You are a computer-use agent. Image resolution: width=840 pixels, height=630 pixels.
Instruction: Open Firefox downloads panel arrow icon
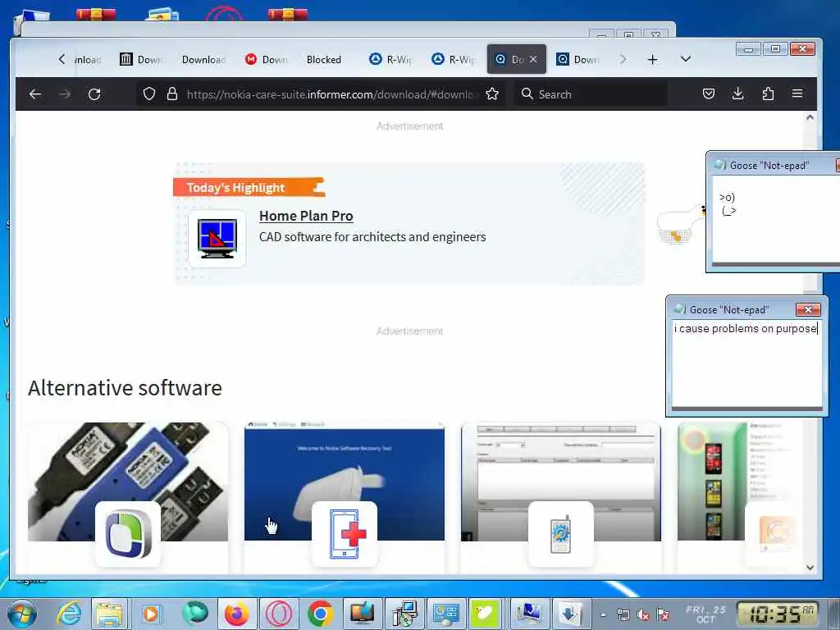pos(737,94)
